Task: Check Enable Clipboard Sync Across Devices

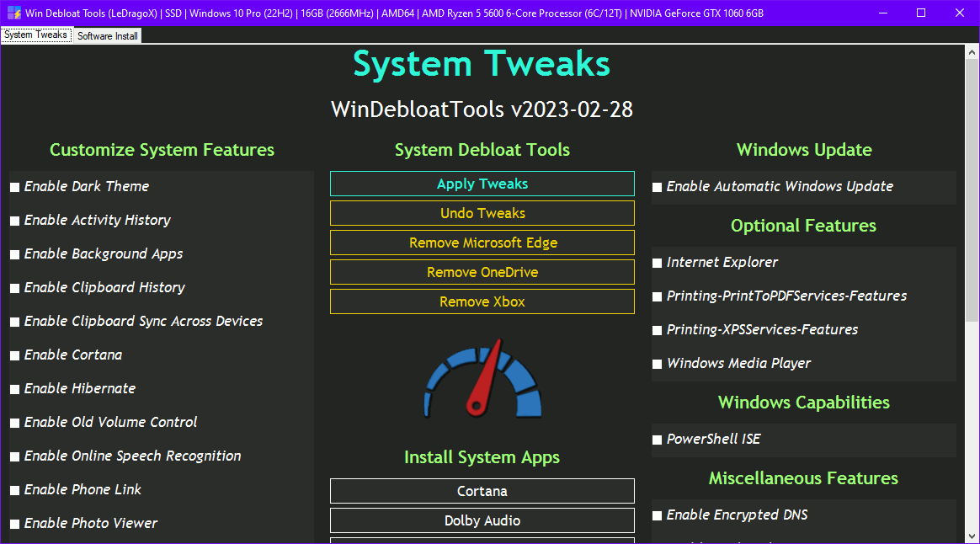Action: pos(15,322)
